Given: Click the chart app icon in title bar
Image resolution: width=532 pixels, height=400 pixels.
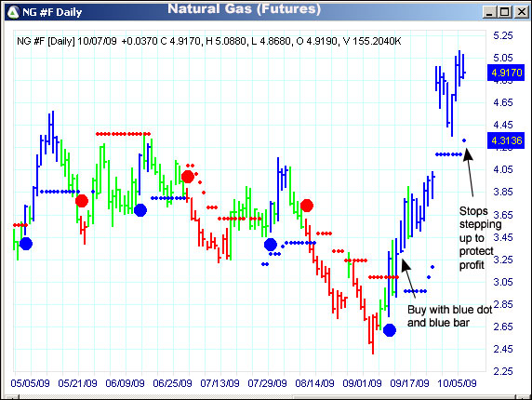Looking at the screenshot, I should [x=13, y=12].
